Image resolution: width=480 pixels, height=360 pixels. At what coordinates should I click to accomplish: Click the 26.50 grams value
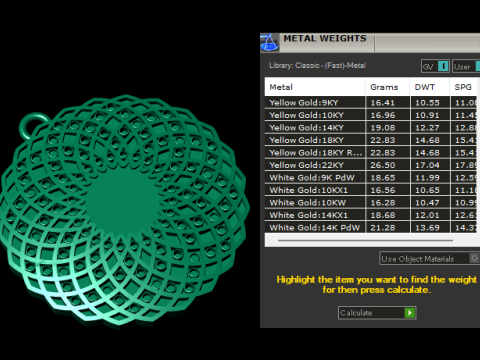[383, 165]
